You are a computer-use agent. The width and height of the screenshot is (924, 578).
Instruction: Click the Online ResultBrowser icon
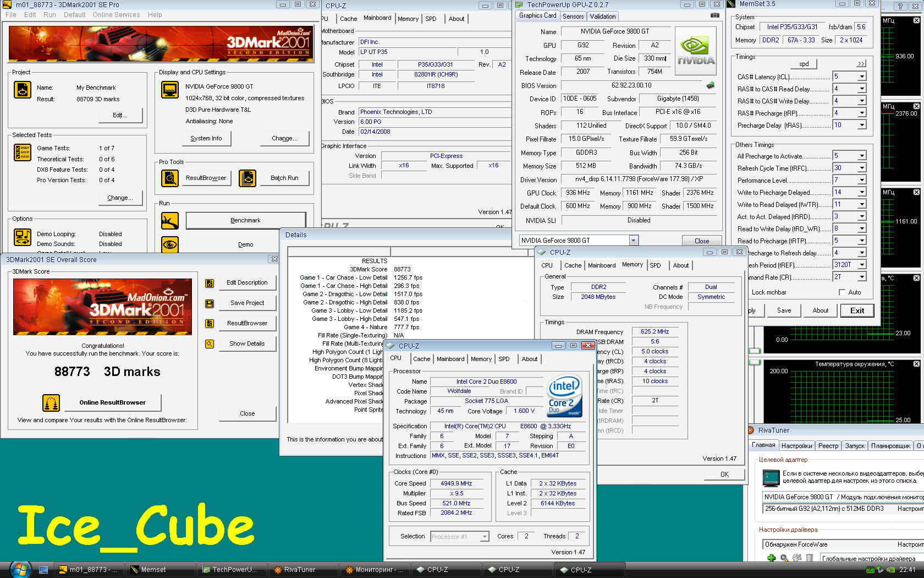(51, 403)
